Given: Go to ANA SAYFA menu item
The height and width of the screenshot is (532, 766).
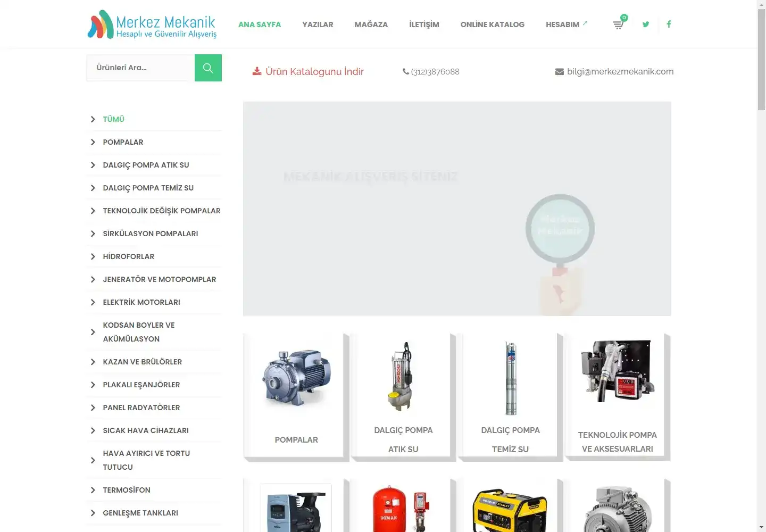Looking at the screenshot, I should pyautogui.click(x=260, y=24).
